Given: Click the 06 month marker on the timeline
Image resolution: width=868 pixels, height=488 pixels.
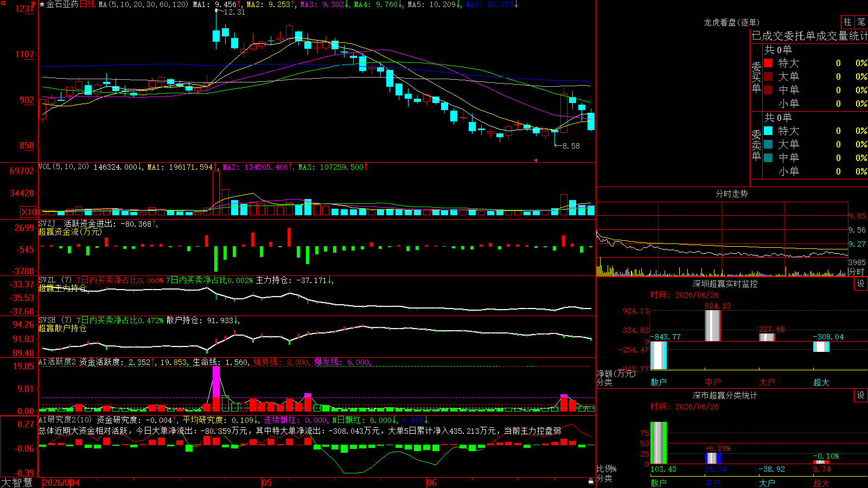Looking at the screenshot, I should click(x=431, y=483).
